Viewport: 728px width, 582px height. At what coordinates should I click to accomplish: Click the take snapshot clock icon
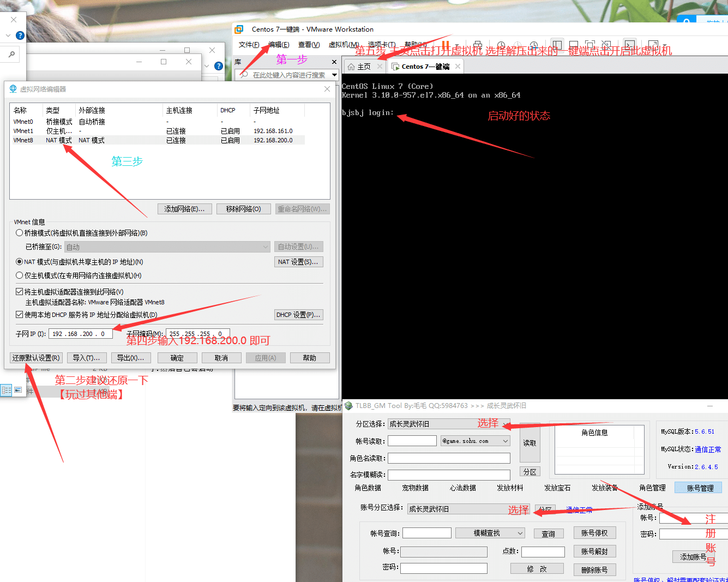click(x=501, y=45)
